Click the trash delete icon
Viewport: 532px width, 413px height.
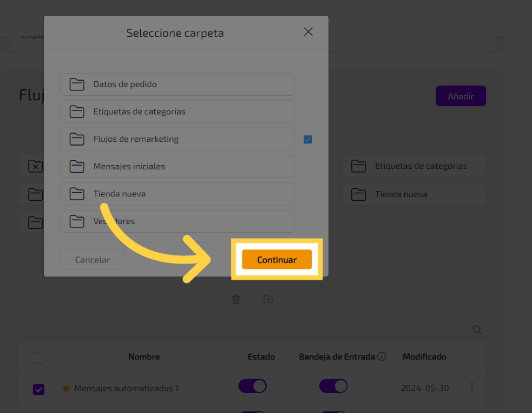[x=236, y=299]
